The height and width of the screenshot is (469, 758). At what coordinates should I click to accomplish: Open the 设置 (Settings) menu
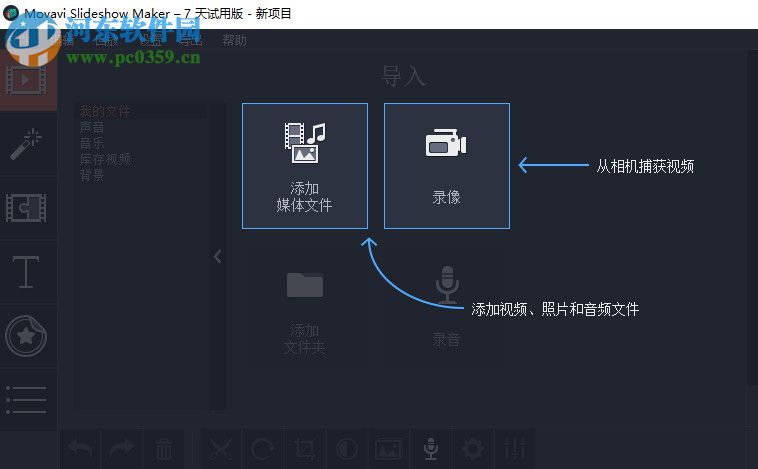pos(150,40)
